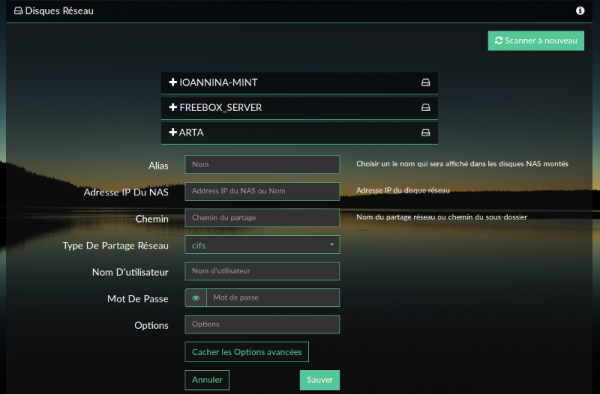The width and height of the screenshot is (600, 394).
Task: Focus the Mot de passe field
Action: [273, 298]
